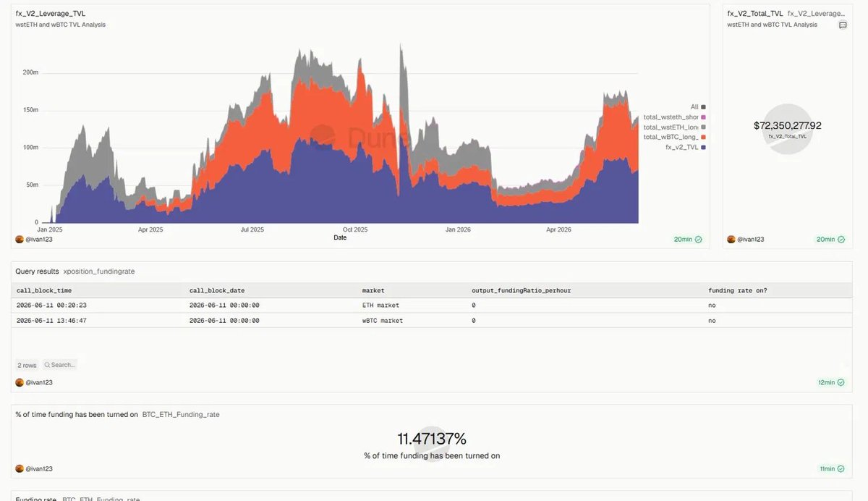Open comments icon on fx_V2_Total_TVL panel
The height and width of the screenshot is (501, 868).
(843, 25)
